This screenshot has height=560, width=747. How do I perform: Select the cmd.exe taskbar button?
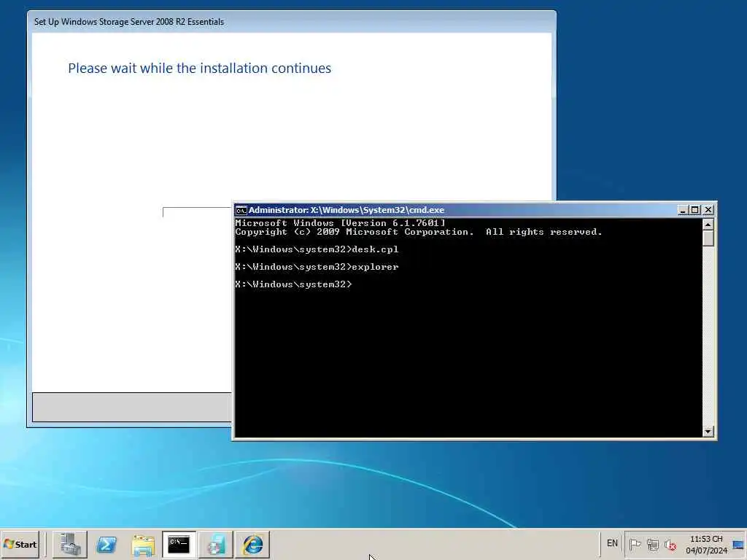tap(179, 544)
